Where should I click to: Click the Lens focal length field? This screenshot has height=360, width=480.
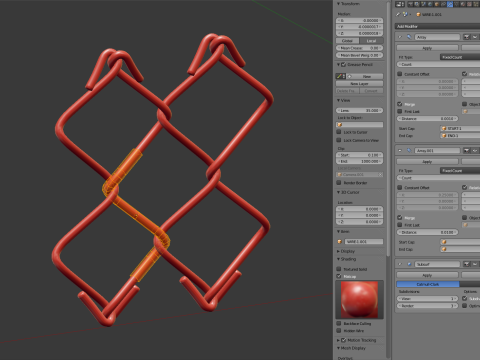(359, 110)
